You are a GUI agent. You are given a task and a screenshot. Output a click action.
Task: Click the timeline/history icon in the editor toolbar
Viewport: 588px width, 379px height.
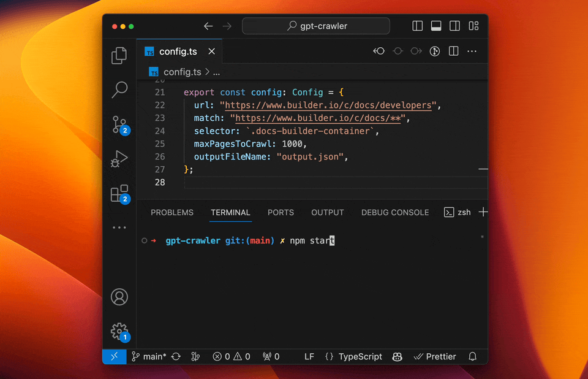click(x=434, y=51)
